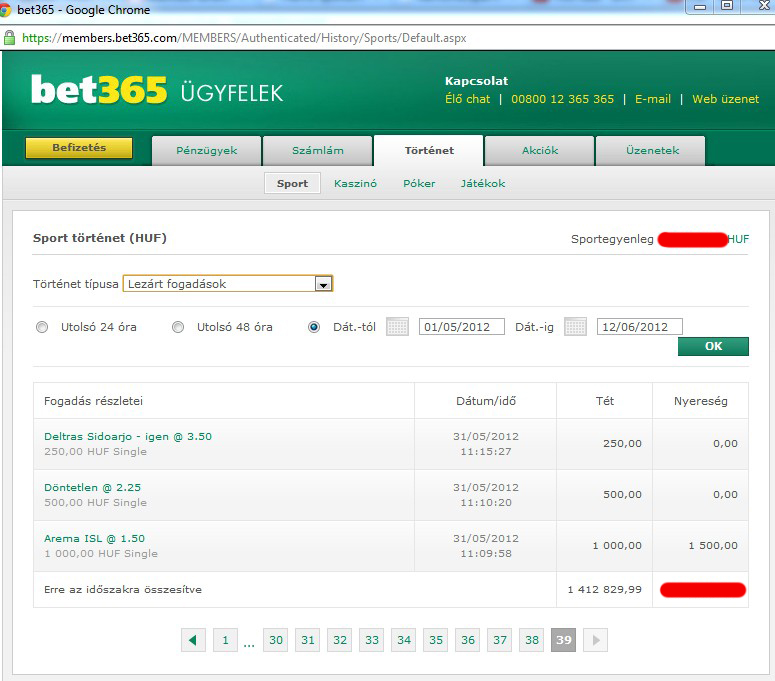Select the Utolsó 48 óra radio button

tap(178, 327)
